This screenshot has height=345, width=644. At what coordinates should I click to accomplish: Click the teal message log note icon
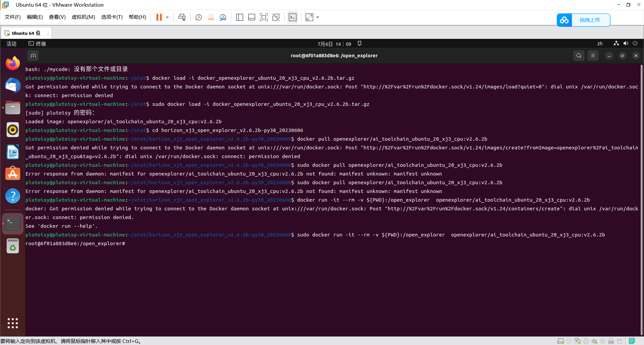pyautogui.click(x=632, y=341)
